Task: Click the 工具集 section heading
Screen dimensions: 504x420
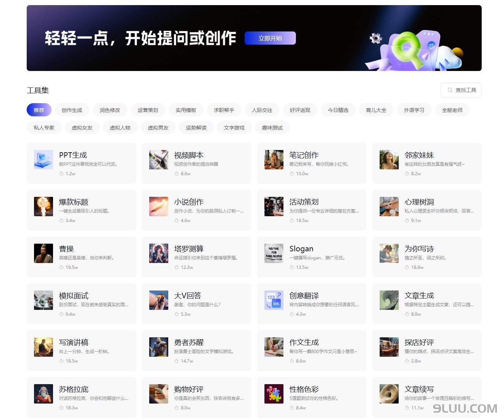Action: 38,90
